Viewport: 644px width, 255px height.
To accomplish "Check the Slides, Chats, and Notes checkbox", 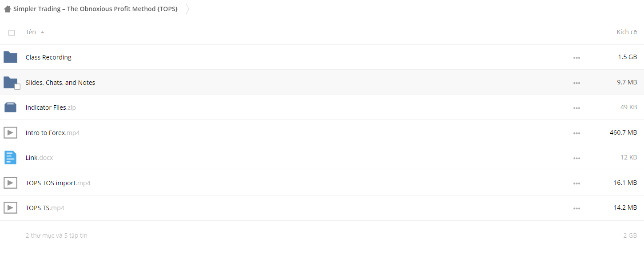I will click(x=17, y=87).
